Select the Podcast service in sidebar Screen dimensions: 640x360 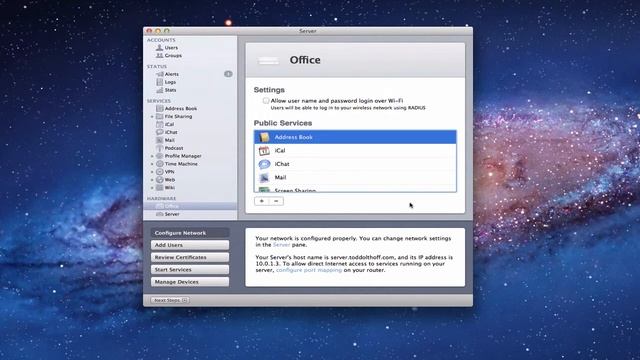[169, 148]
